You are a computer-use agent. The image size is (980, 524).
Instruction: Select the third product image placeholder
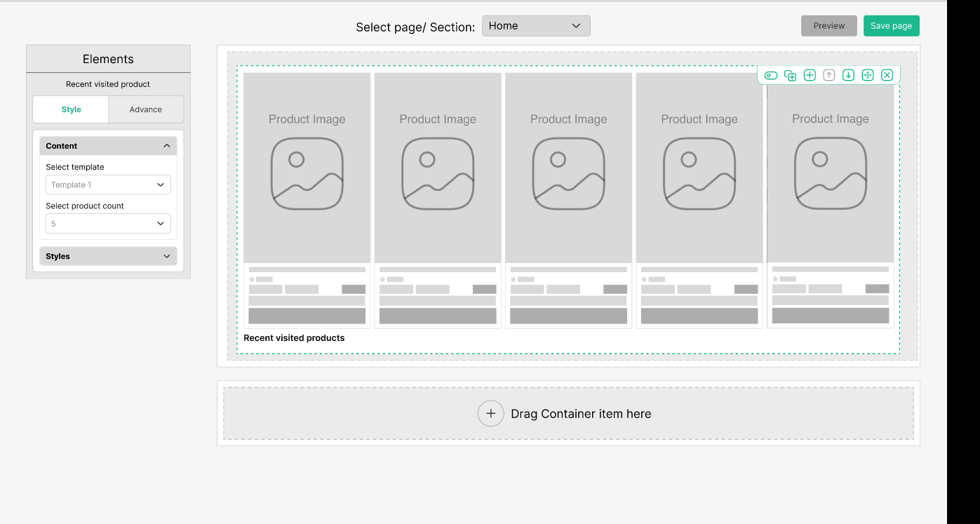point(569,168)
